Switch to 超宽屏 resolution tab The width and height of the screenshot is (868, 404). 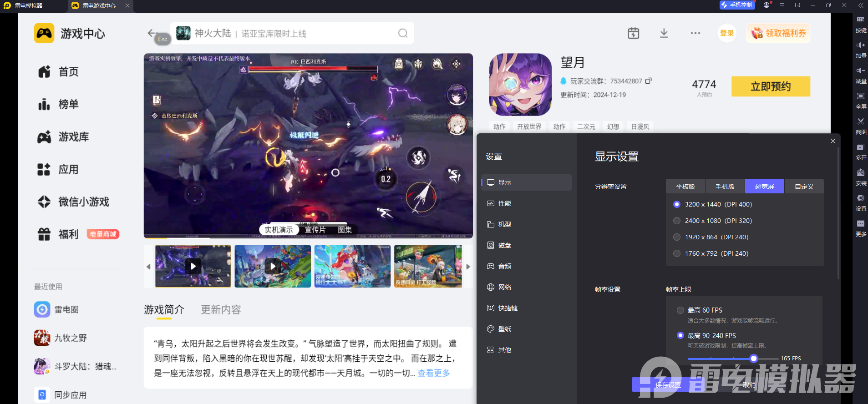765,186
